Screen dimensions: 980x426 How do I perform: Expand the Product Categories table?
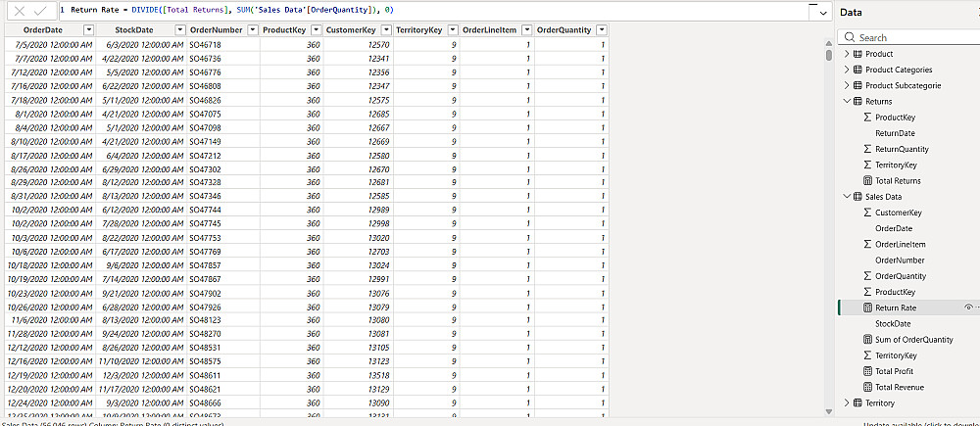(847, 70)
